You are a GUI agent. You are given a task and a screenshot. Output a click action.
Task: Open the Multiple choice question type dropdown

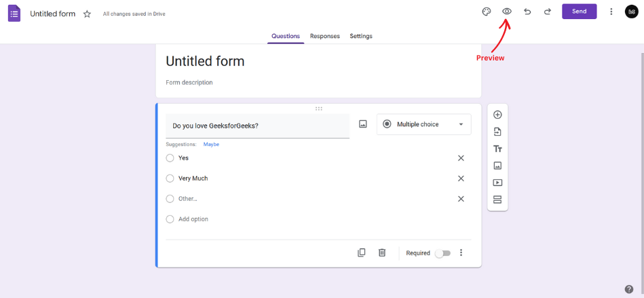tap(424, 124)
